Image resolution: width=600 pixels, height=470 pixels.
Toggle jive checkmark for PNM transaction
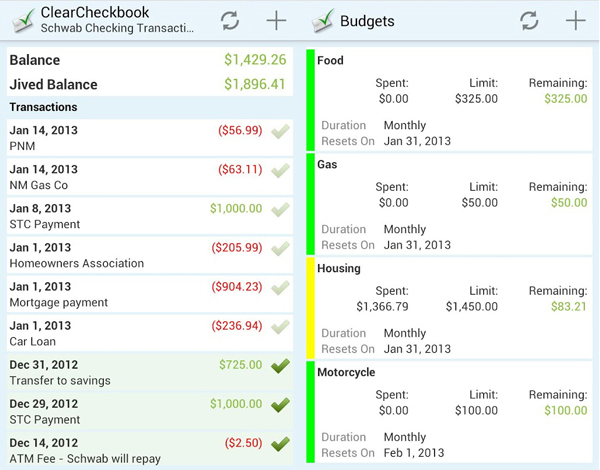click(280, 132)
